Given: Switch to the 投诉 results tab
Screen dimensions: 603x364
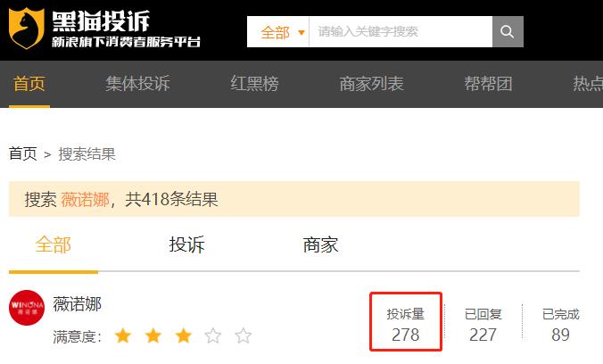Looking at the screenshot, I should [x=187, y=244].
